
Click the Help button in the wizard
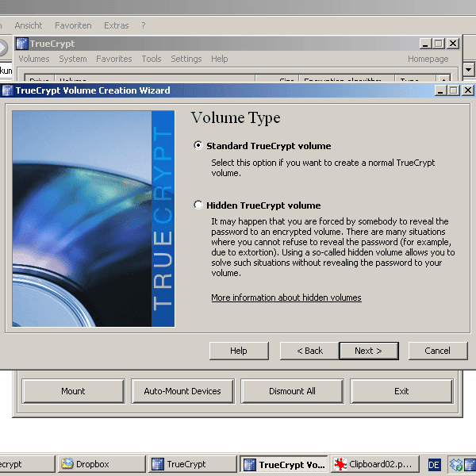[239, 351]
